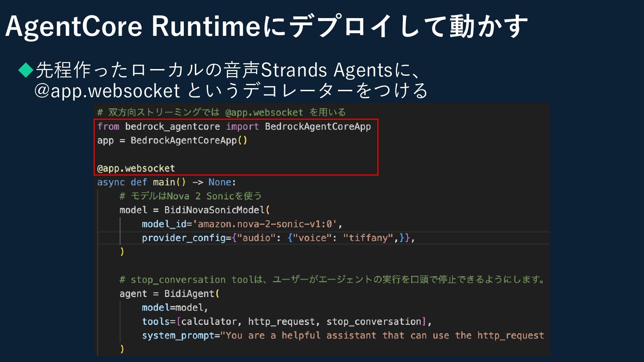
Task: Click the 'async def main()' function definition
Action: click(x=166, y=182)
